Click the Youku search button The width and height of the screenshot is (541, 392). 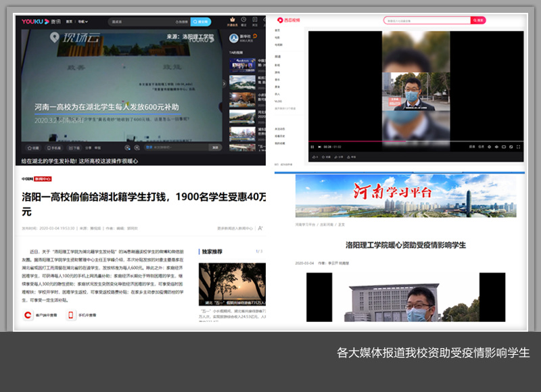(201, 22)
